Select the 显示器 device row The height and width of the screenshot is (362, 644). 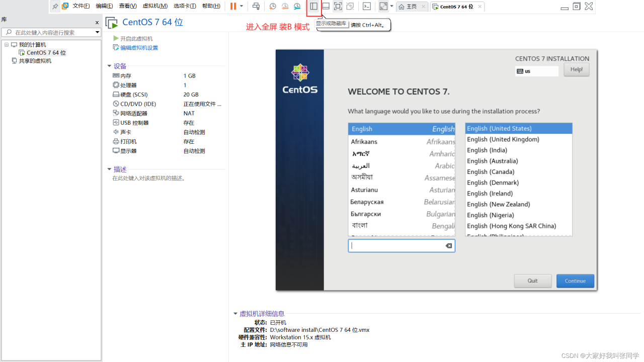[x=167, y=151]
